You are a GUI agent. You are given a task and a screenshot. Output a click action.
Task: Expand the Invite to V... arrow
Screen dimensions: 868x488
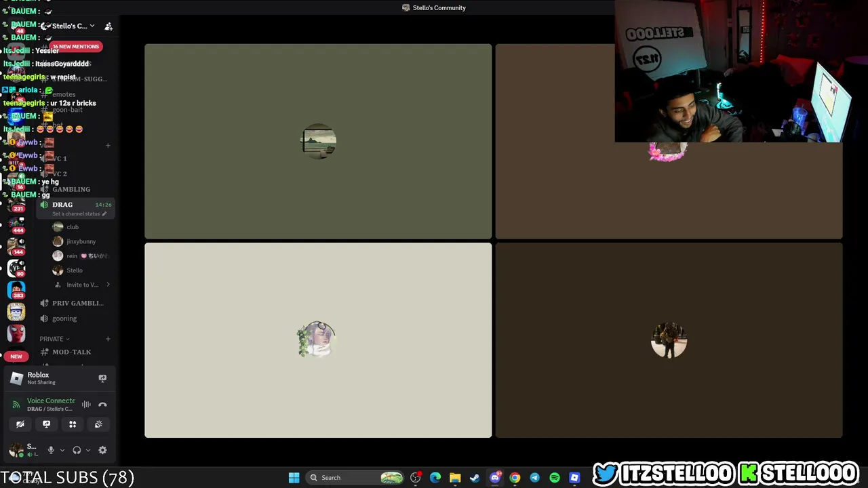108,285
